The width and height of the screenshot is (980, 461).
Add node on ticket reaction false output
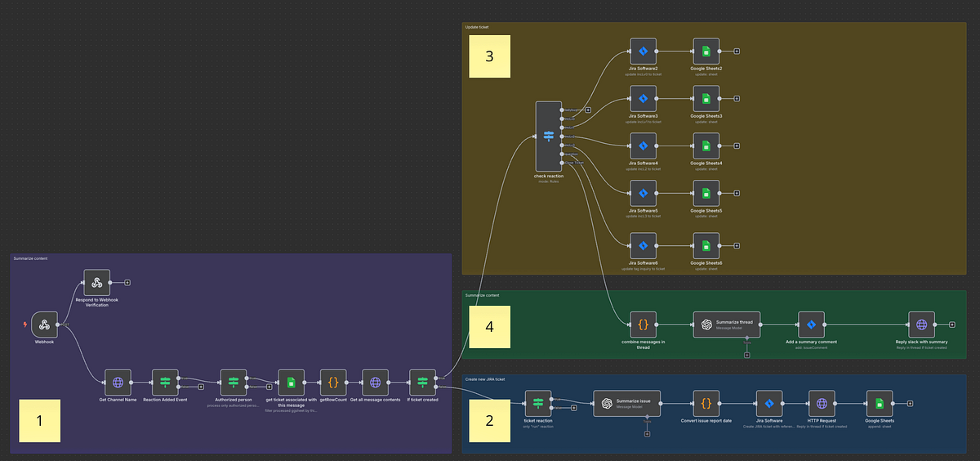pyautogui.click(x=574, y=407)
